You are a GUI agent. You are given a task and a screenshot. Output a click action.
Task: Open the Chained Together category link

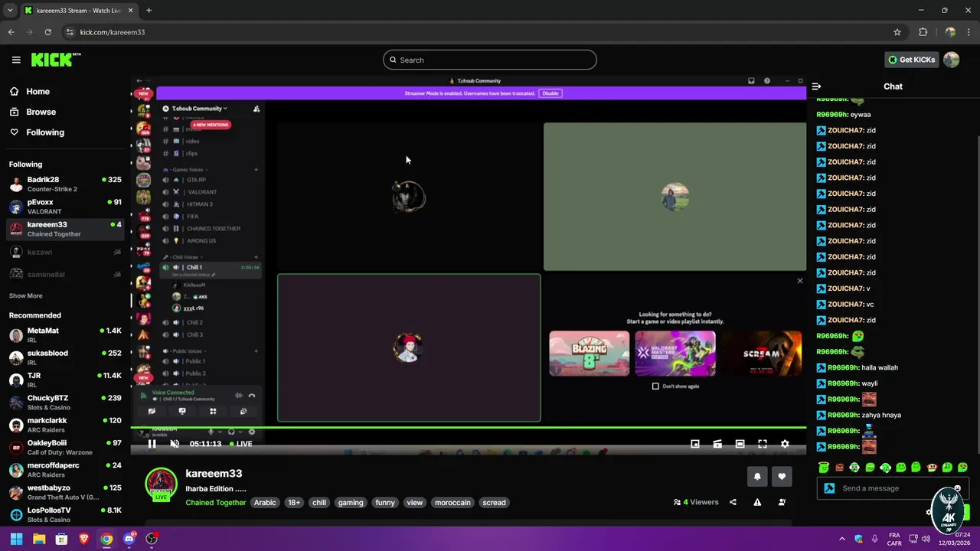[216, 503]
